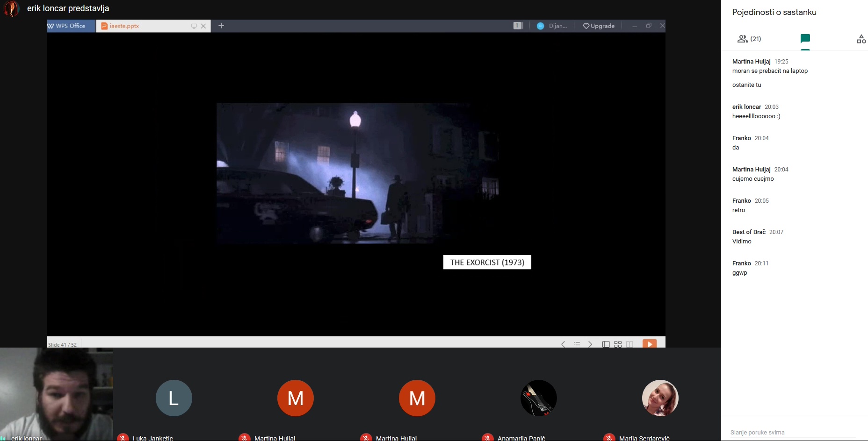Open the activities shapes icon
868x441 pixels.
(861, 39)
